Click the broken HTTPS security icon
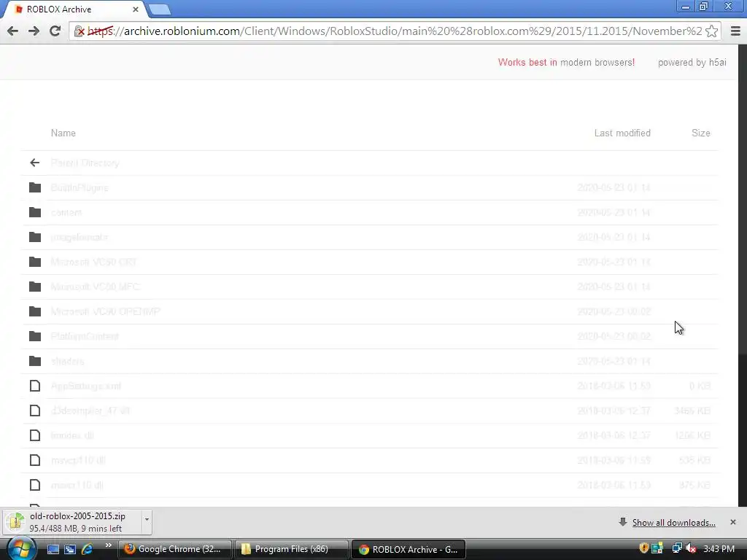747x560 pixels. [80, 31]
